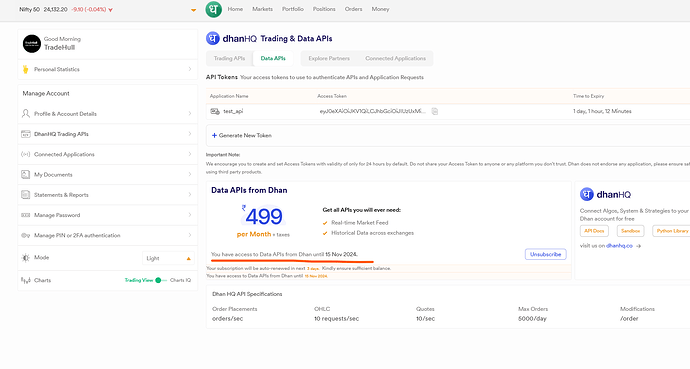Expand the Nifty 50 index dropdown arrow

[193, 10]
